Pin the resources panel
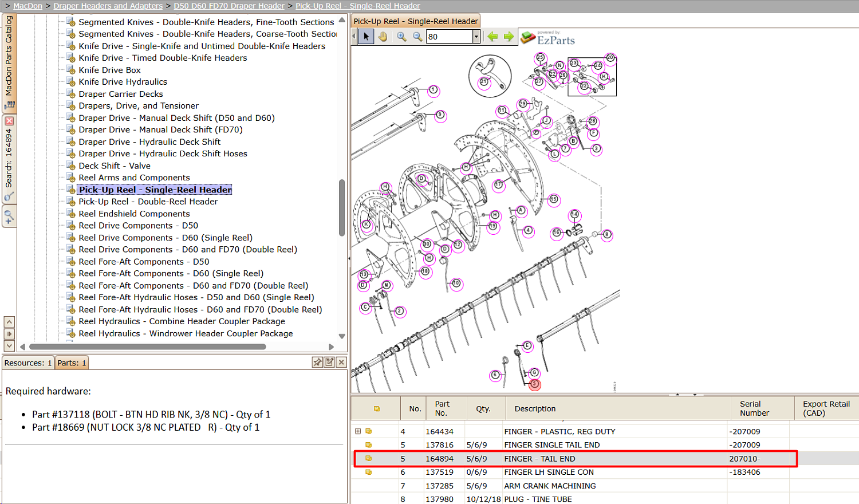Screen dimensions: 859x504 point(317,362)
